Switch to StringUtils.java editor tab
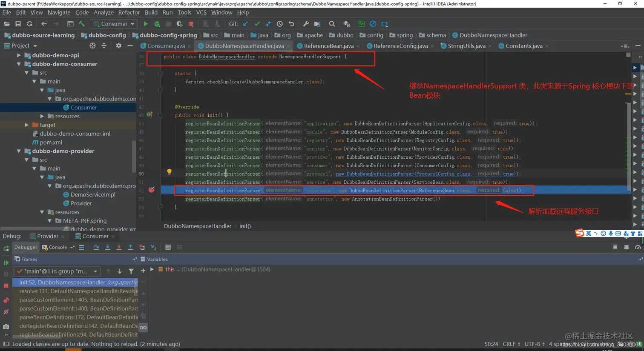Viewport: 644px width, 351px height. coord(466,46)
